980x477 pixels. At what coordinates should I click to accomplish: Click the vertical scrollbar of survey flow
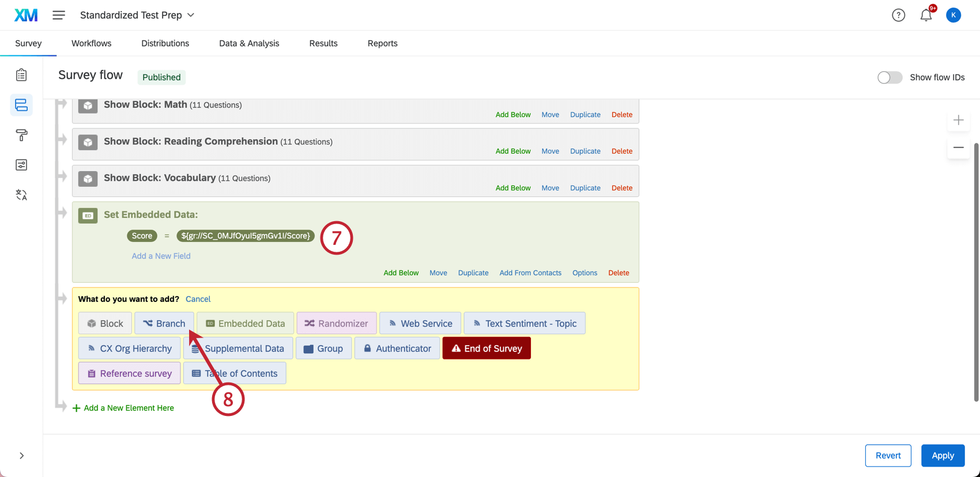tap(976, 271)
